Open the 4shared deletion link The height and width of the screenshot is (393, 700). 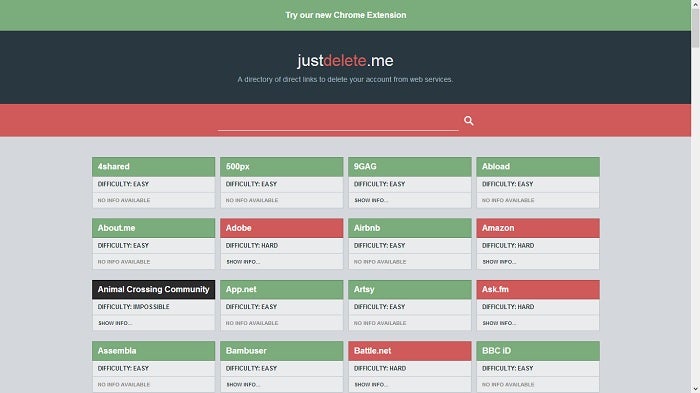tap(154, 167)
